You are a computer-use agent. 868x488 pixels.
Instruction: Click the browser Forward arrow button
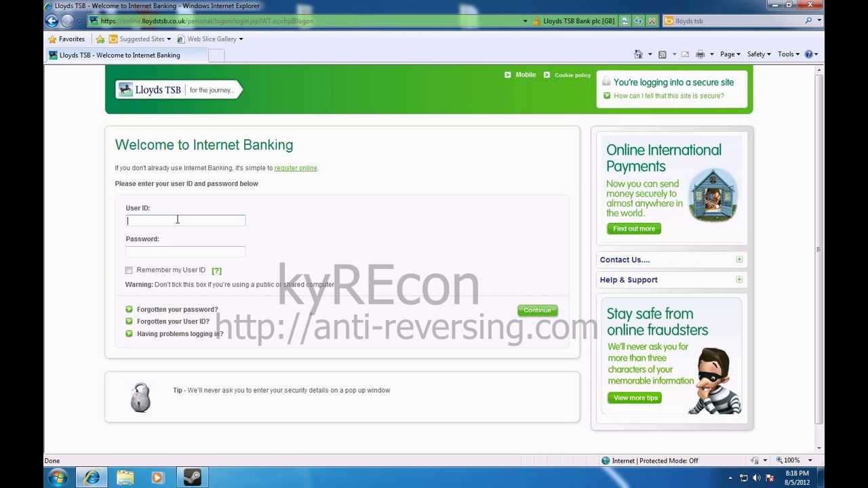click(x=67, y=21)
